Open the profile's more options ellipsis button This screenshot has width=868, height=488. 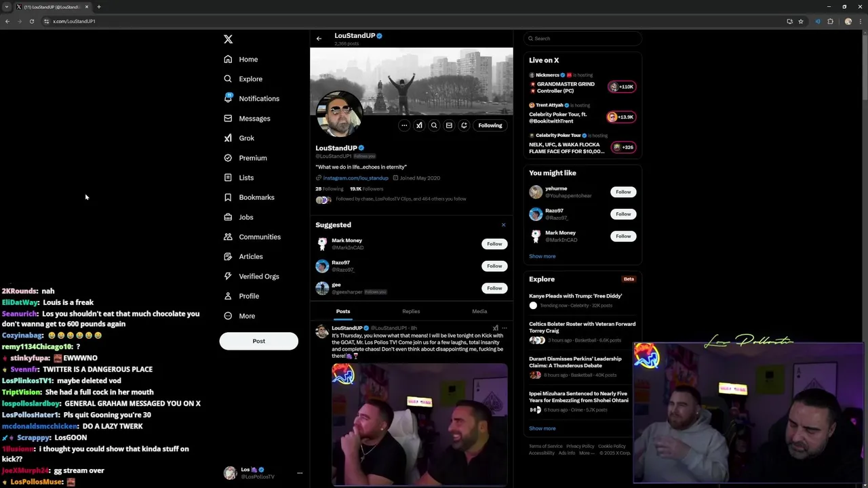pyautogui.click(x=404, y=125)
